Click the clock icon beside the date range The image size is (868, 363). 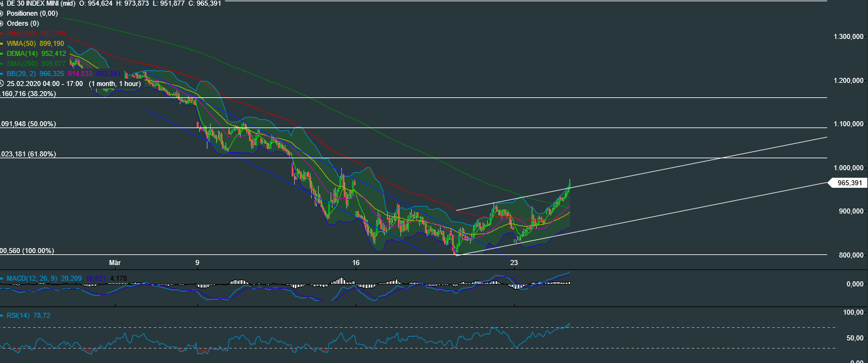click(3, 84)
